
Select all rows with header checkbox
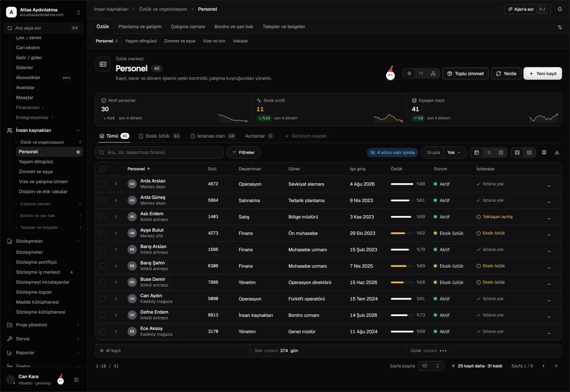tap(103, 169)
